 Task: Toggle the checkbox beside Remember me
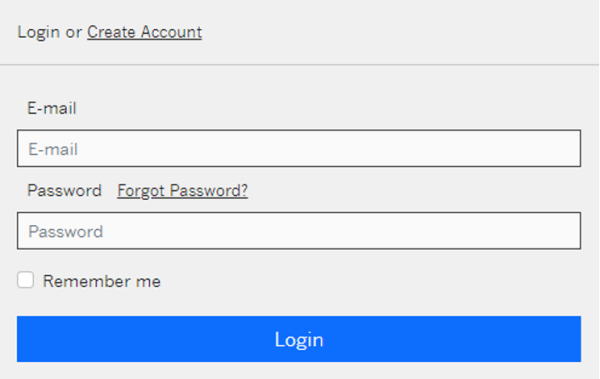pyautogui.click(x=25, y=280)
